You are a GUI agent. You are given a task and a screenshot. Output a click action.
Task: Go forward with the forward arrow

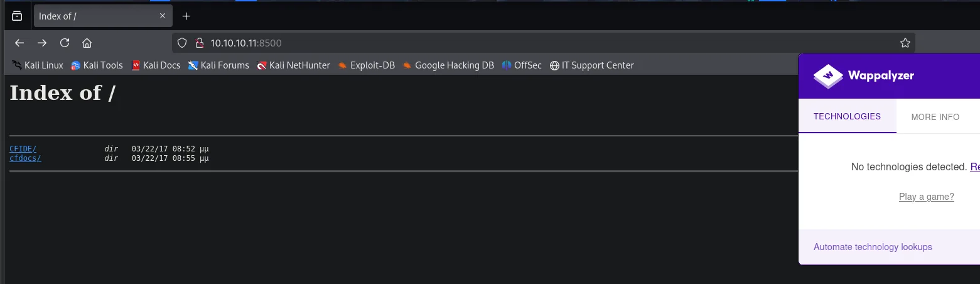tap(42, 43)
